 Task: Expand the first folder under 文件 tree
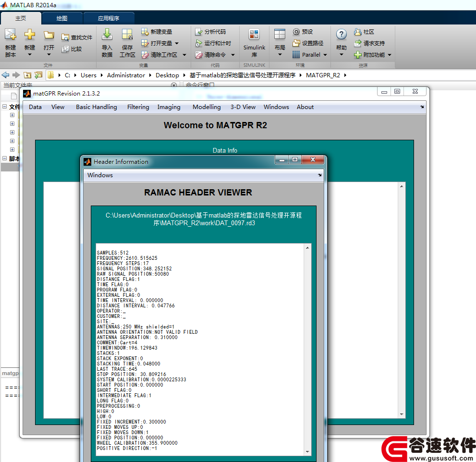point(12,115)
